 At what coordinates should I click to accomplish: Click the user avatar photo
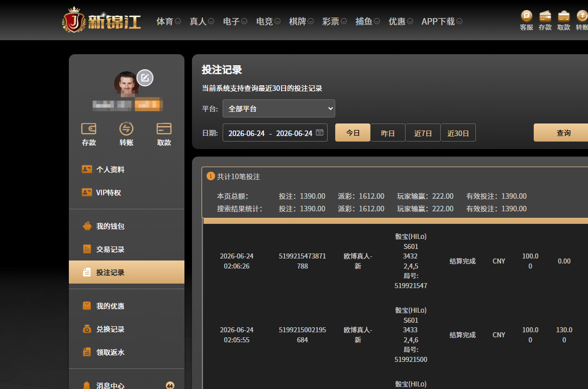(126, 83)
